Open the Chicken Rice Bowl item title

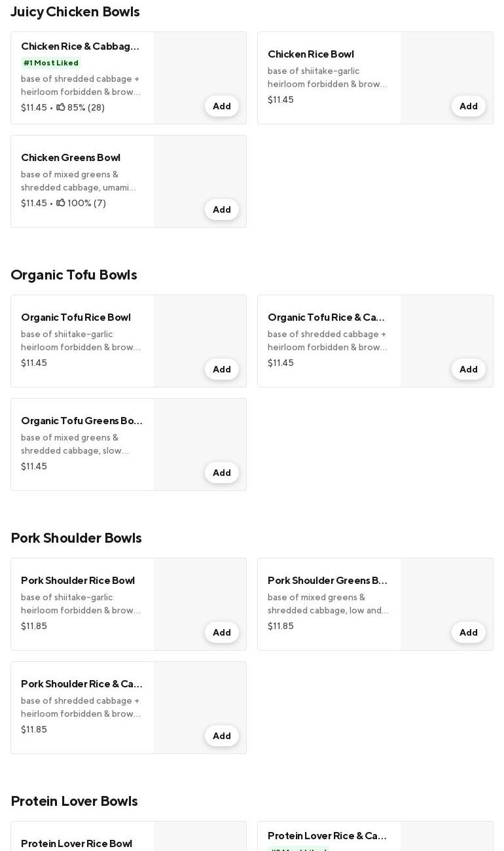pyautogui.click(x=310, y=54)
